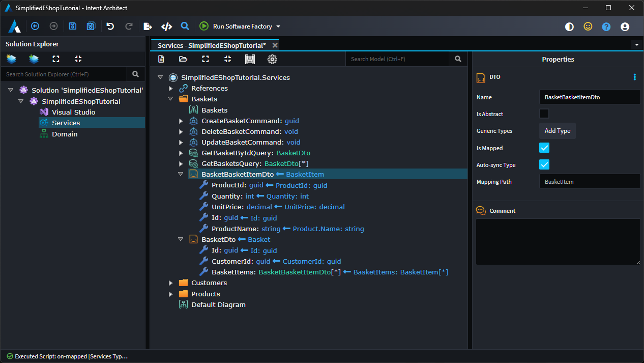Expand the Customers folder
Image resolution: width=644 pixels, height=363 pixels.
(171, 283)
